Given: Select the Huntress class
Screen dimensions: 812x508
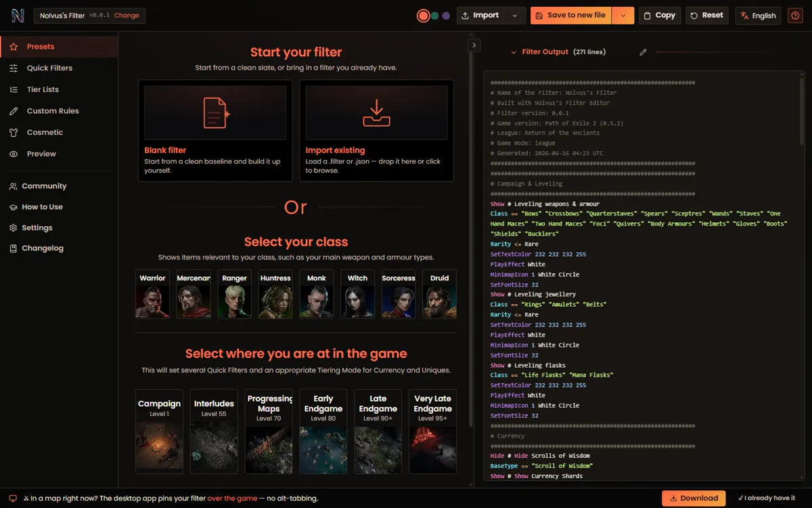Looking at the screenshot, I should tap(275, 294).
